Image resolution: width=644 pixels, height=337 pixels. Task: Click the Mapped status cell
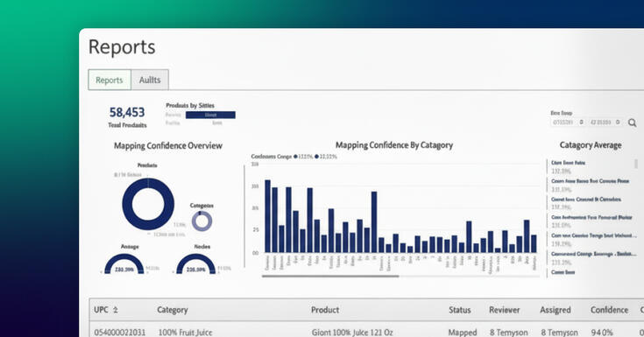coord(463,332)
